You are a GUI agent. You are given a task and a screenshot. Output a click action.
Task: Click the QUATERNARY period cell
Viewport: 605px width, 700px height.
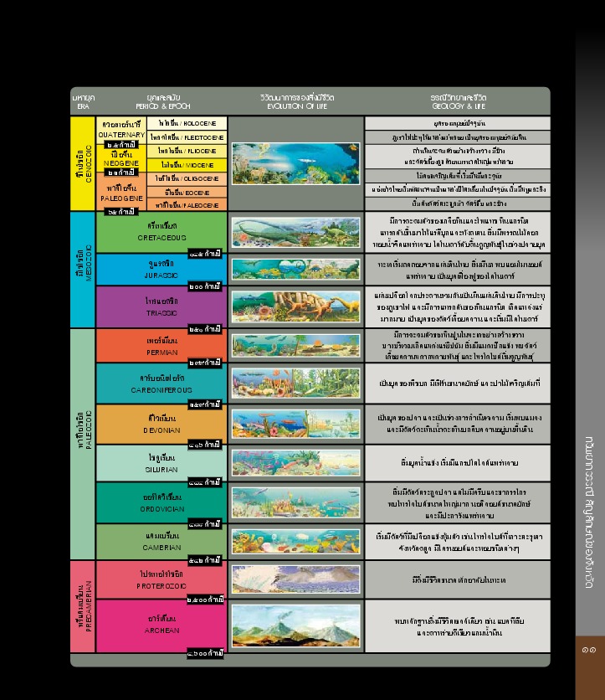(x=121, y=129)
